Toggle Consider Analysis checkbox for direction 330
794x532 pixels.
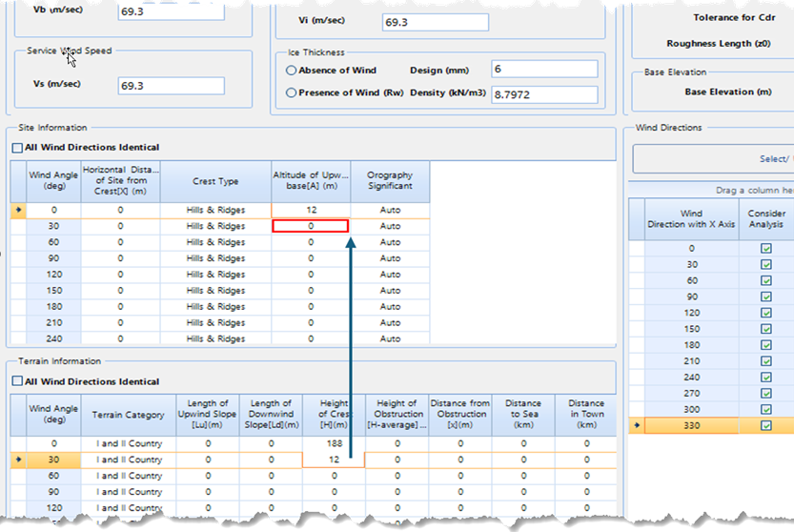tap(766, 426)
